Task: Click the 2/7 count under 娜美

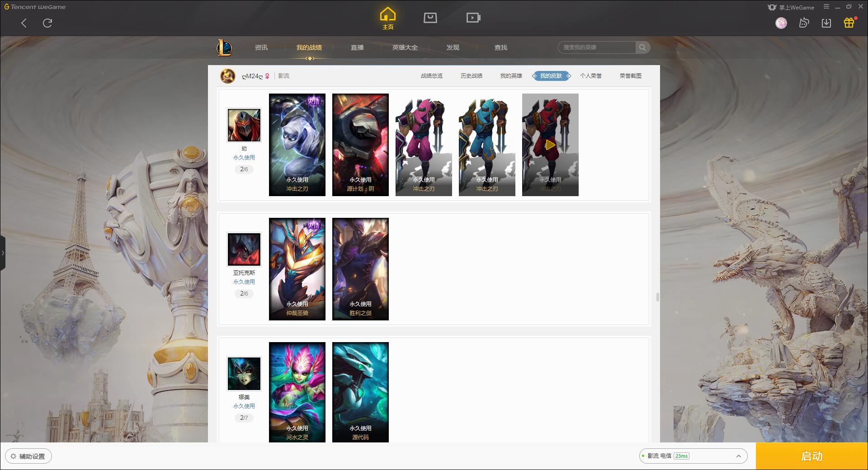Action: pyautogui.click(x=244, y=418)
